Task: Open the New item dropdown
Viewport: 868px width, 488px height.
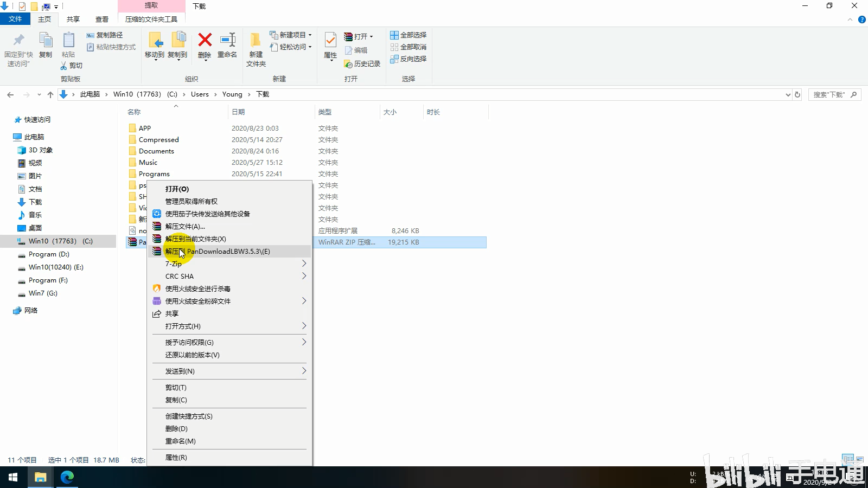Action: pyautogui.click(x=291, y=35)
